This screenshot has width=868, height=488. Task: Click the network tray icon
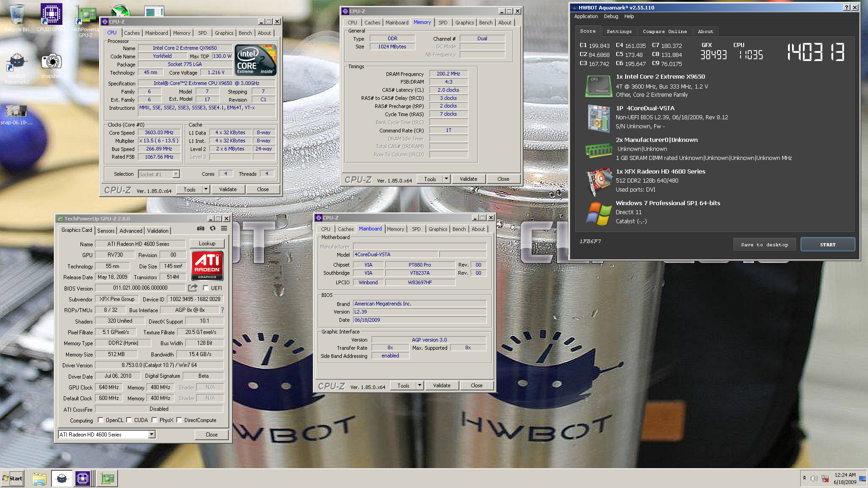(x=825, y=479)
